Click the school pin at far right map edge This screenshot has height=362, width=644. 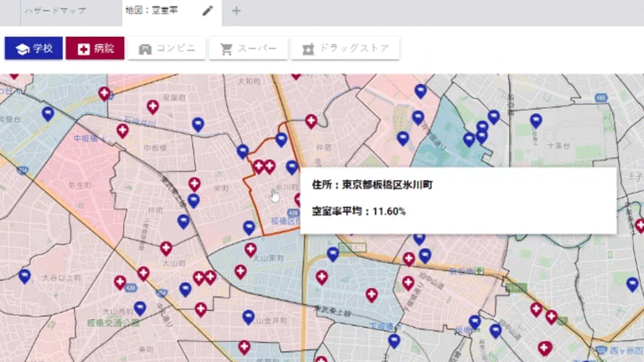tap(632, 284)
